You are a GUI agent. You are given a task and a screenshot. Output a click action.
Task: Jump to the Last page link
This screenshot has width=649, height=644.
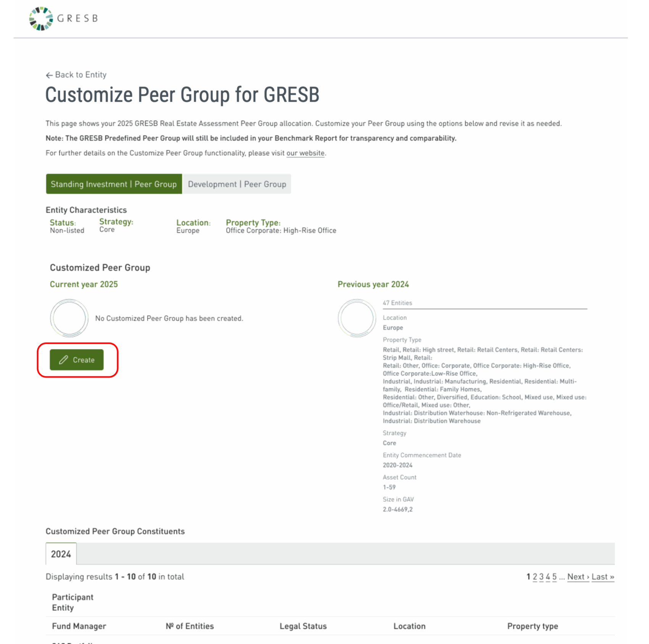pos(603,576)
